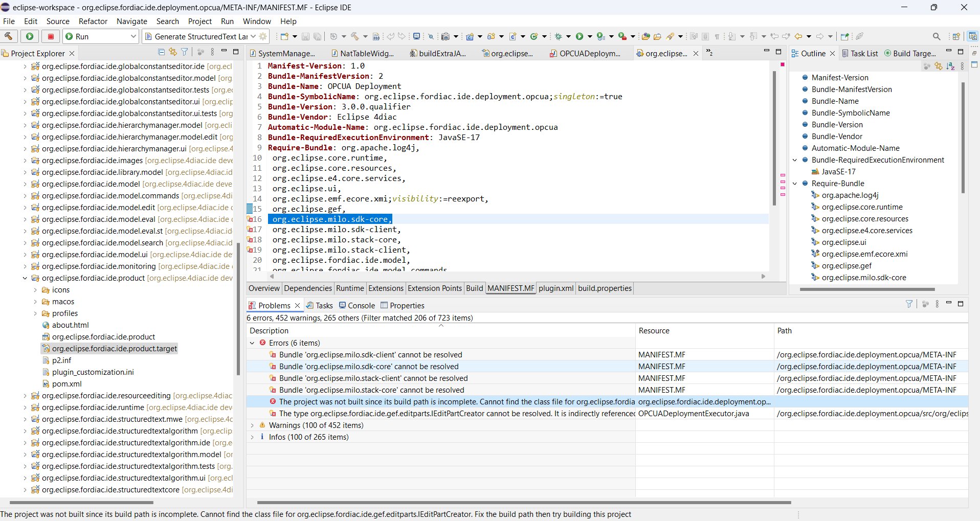Collapse the org.eclipse.fordiac.ide.product project

point(25,278)
